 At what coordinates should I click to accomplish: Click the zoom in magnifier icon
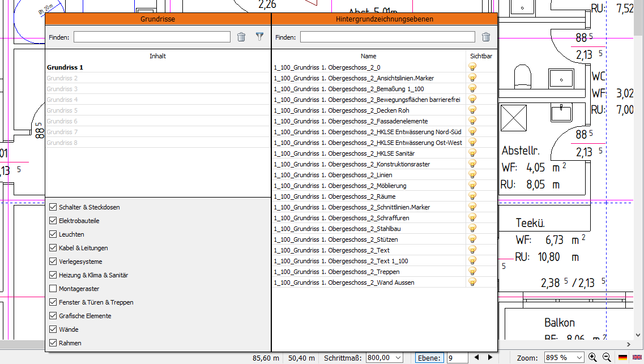(592, 357)
